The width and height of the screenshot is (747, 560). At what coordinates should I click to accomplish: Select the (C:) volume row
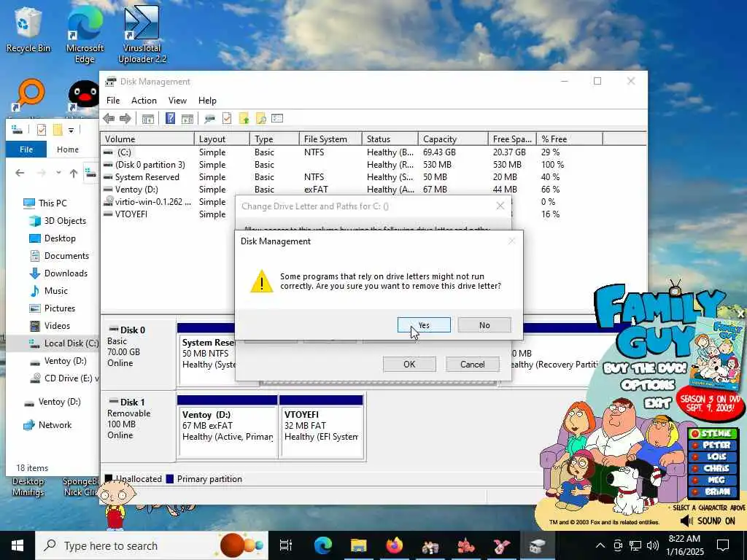pos(373,152)
